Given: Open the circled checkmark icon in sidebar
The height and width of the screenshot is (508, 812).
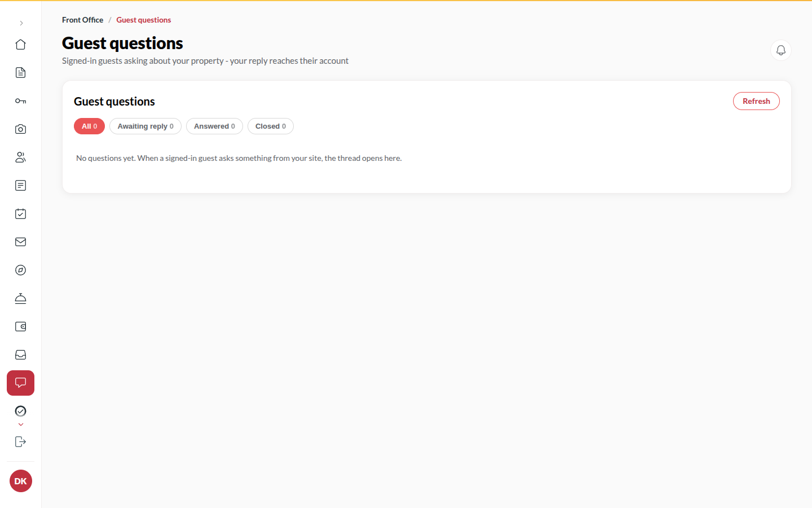Looking at the screenshot, I should click(x=21, y=411).
